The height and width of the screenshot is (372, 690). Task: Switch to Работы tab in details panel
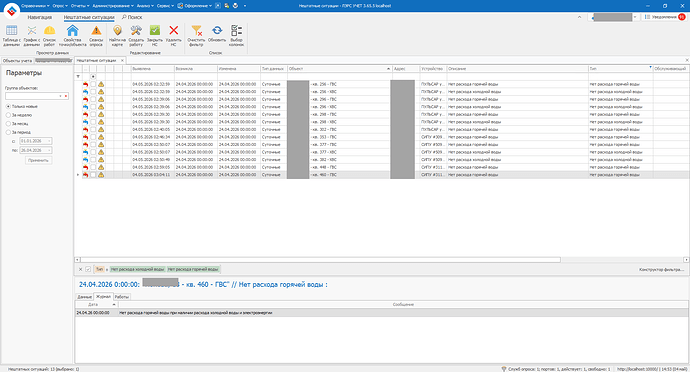click(x=121, y=297)
